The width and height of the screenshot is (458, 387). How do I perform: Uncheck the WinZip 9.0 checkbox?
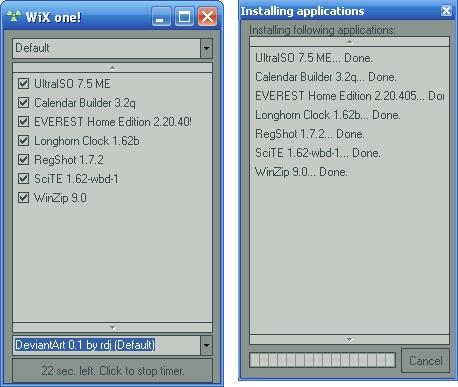point(23,198)
